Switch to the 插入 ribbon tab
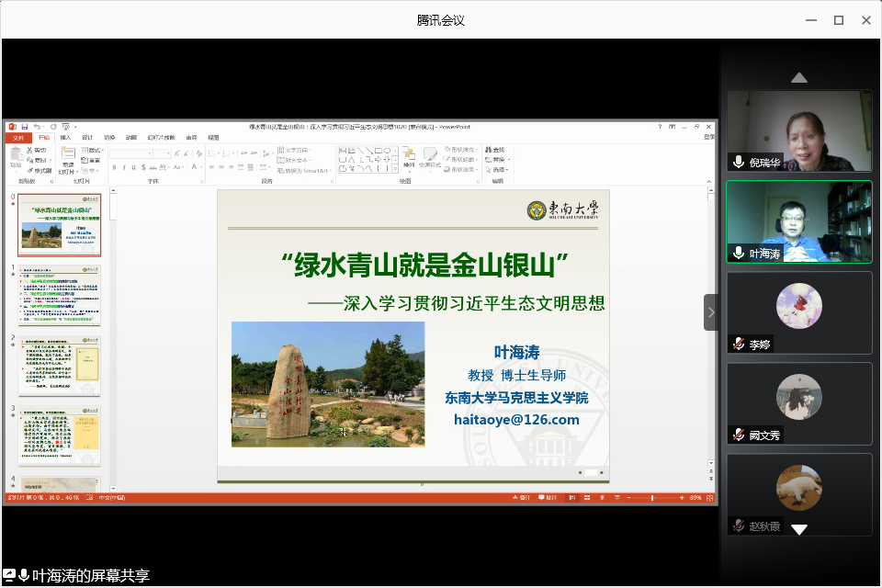Screen dimensions: 882x588 [x=65, y=138]
